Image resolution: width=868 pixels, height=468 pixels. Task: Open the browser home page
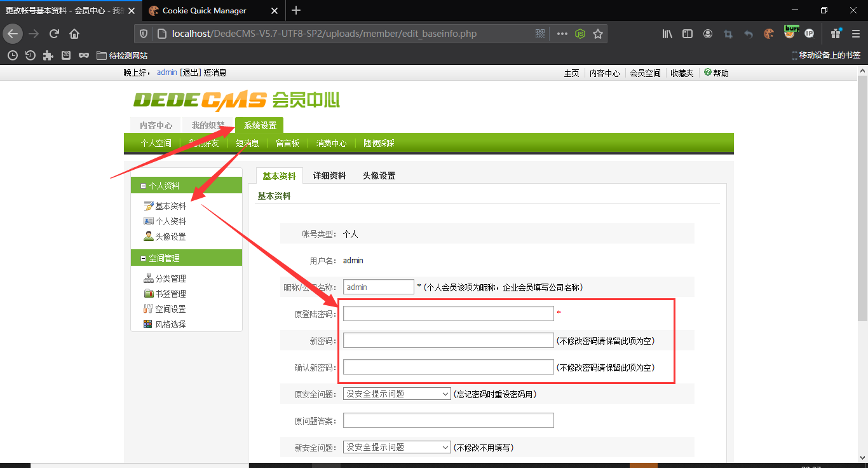pos(74,34)
